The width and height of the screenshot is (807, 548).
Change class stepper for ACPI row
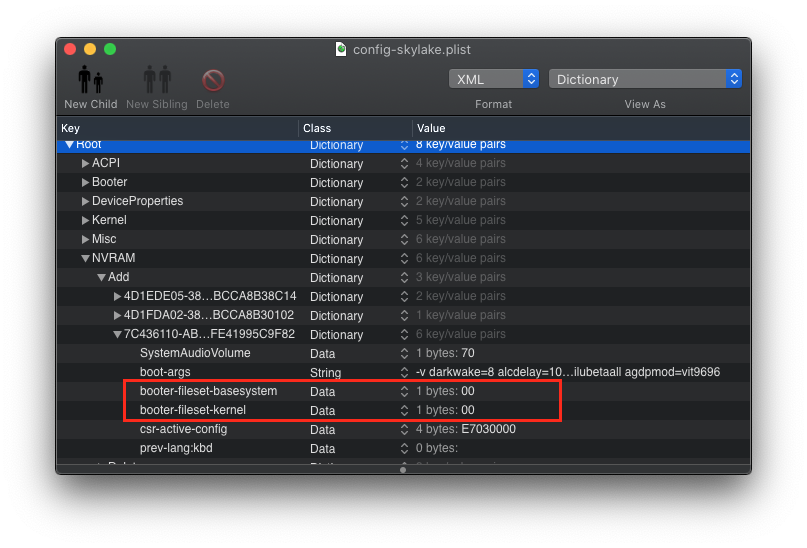pyautogui.click(x=404, y=164)
